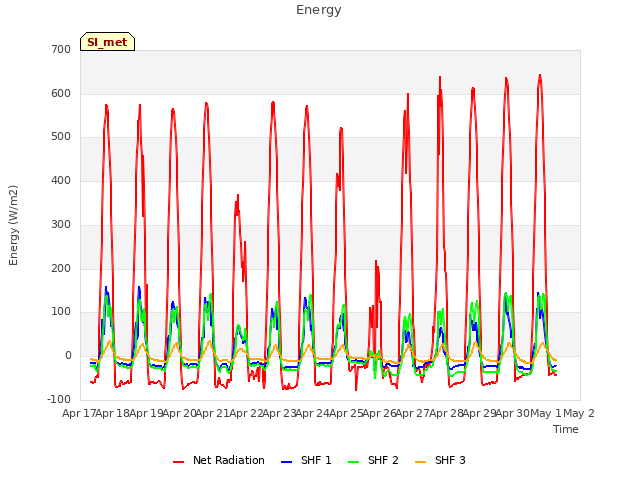
Task: Click the Apr 30 x-axis date label
Action: pyautogui.click(x=513, y=413)
